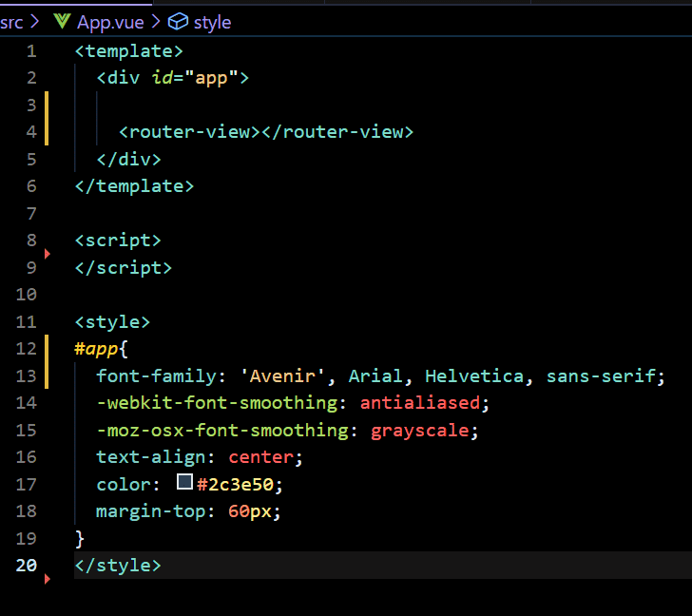Expand the chevron after 'src' breadcrumb
Image resolution: width=692 pixels, height=616 pixels.
pos(34,22)
